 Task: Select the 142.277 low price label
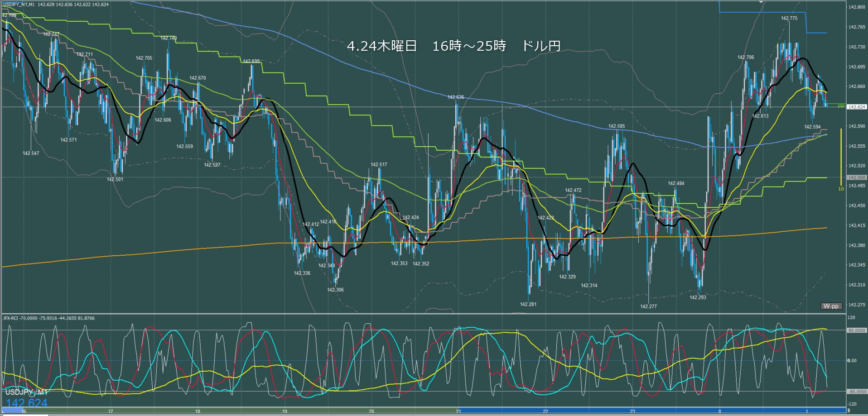click(648, 306)
